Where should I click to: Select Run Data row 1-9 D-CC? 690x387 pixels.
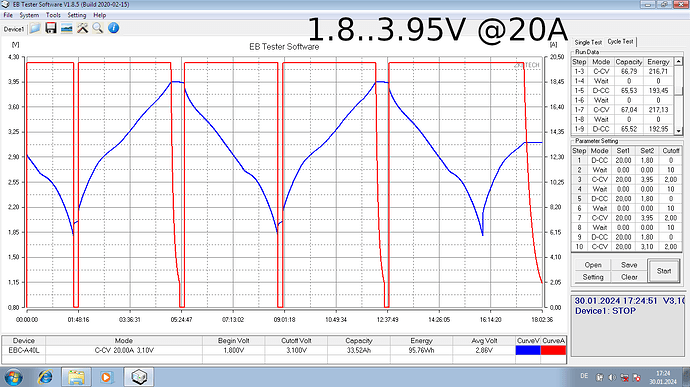click(x=622, y=129)
